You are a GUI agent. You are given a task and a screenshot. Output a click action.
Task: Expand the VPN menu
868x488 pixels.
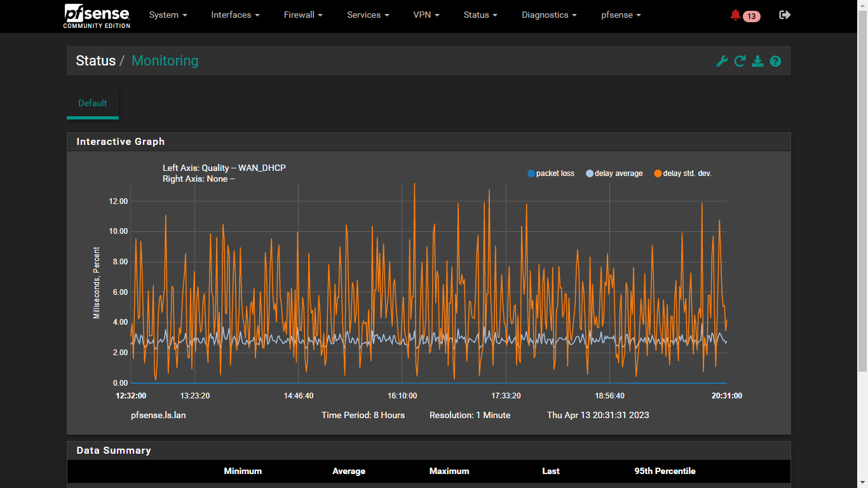click(426, 15)
